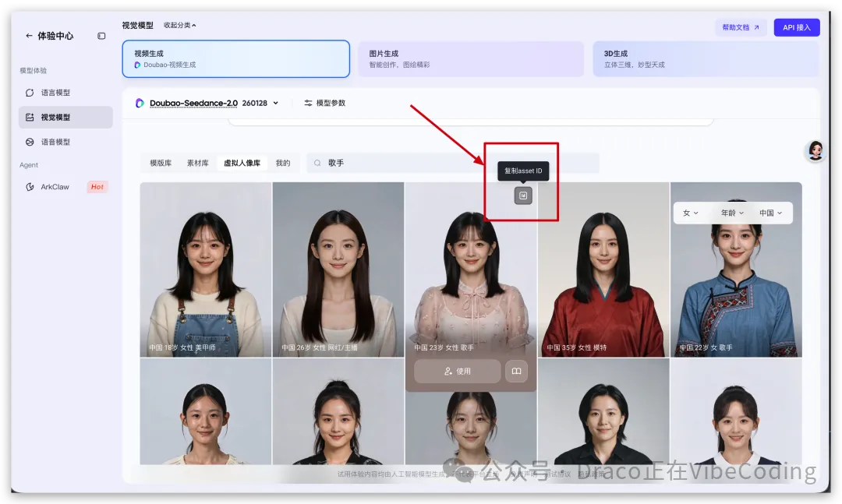Click the back arrow beside 体验中心
842x504 pixels.
29,36
